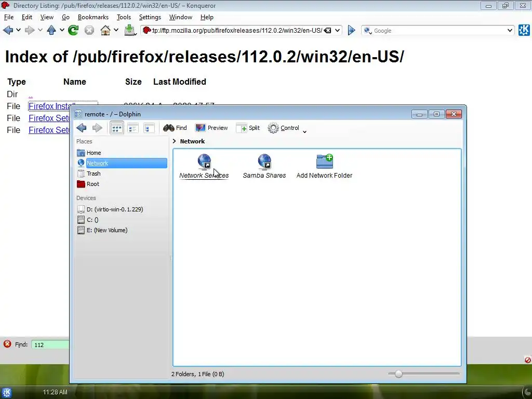Open Dolphin Control menu
Screen dimensions: 532x399
(283, 128)
